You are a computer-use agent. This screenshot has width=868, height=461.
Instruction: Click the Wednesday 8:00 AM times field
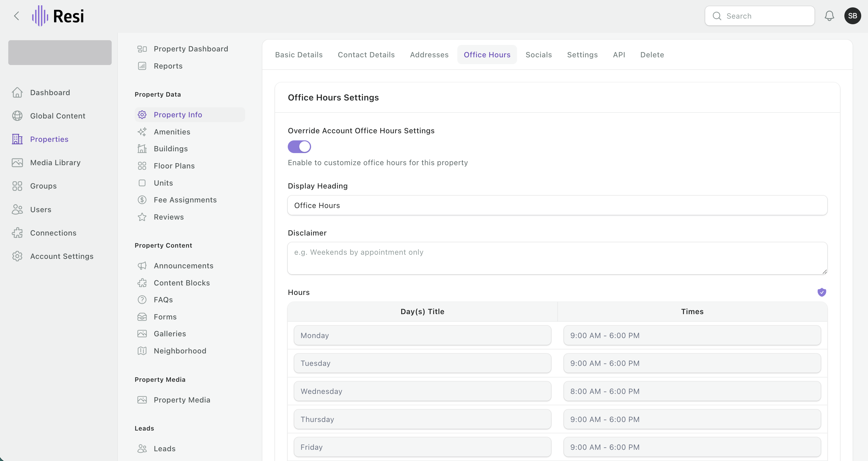(x=692, y=391)
